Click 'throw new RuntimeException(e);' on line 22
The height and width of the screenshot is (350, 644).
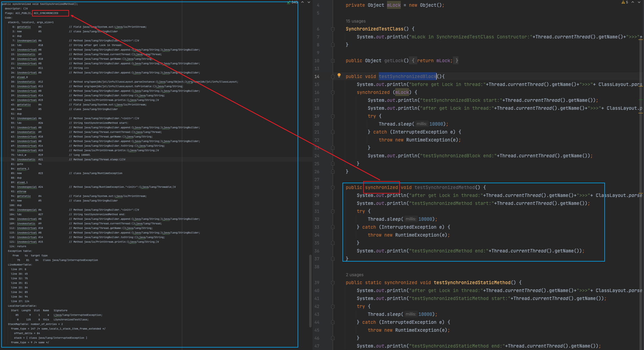pyautogui.click(x=420, y=140)
